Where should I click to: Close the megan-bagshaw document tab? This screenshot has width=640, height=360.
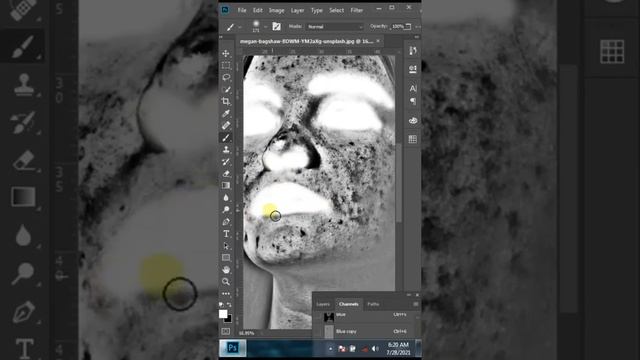tap(378, 41)
